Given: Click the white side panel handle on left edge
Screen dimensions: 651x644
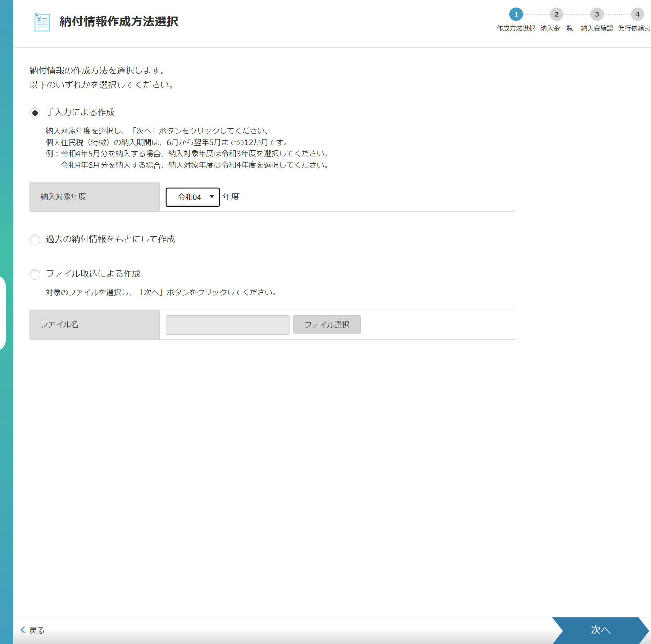Looking at the screenshot, I should (x=3, y=313).
